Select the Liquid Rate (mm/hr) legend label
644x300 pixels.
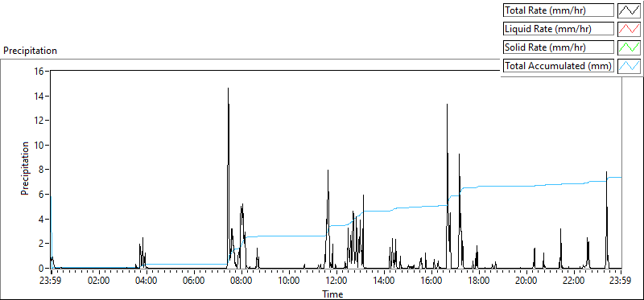(559, 29)
